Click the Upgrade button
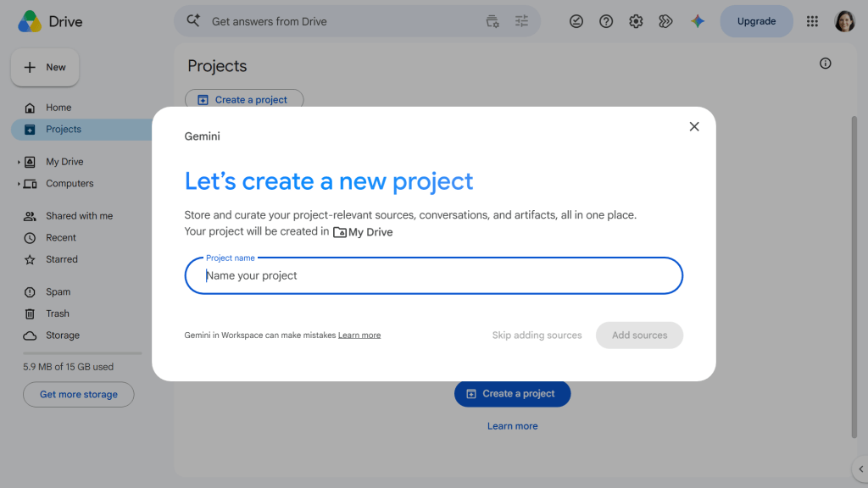This screenshot has width=868, height=488. click(756, 21)
